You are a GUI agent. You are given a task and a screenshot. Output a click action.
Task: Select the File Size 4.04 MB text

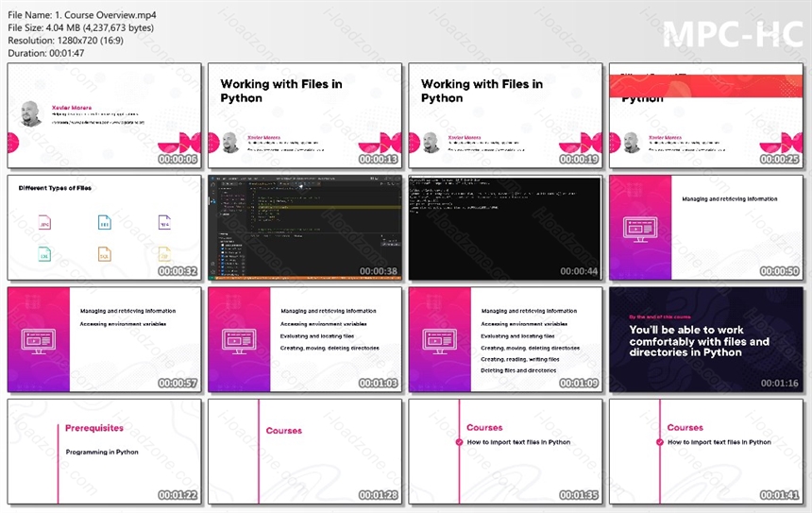pyautogui.click(x=81, y=27)
